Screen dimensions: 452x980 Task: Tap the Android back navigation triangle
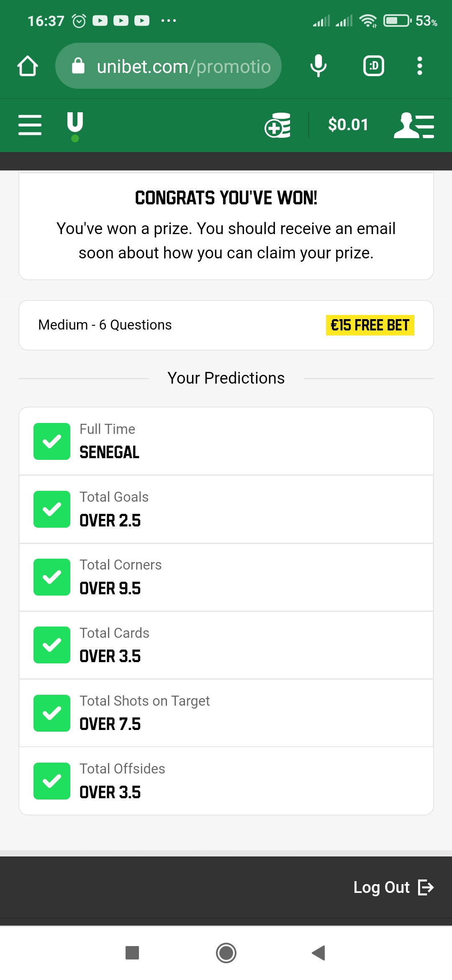pos(319,953)
